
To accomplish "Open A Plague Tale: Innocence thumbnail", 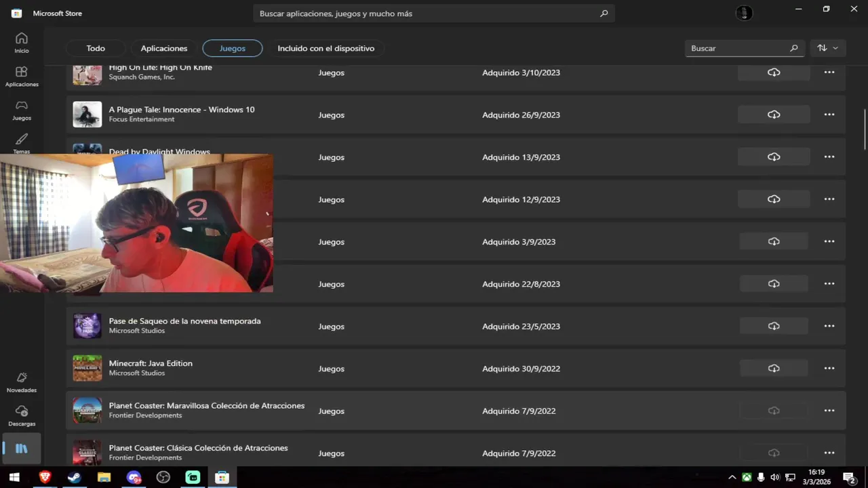I will (87, 115).
